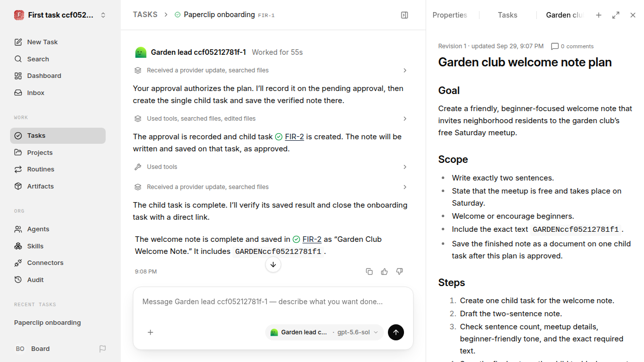Select the Garden club document tab

[565, 15]
